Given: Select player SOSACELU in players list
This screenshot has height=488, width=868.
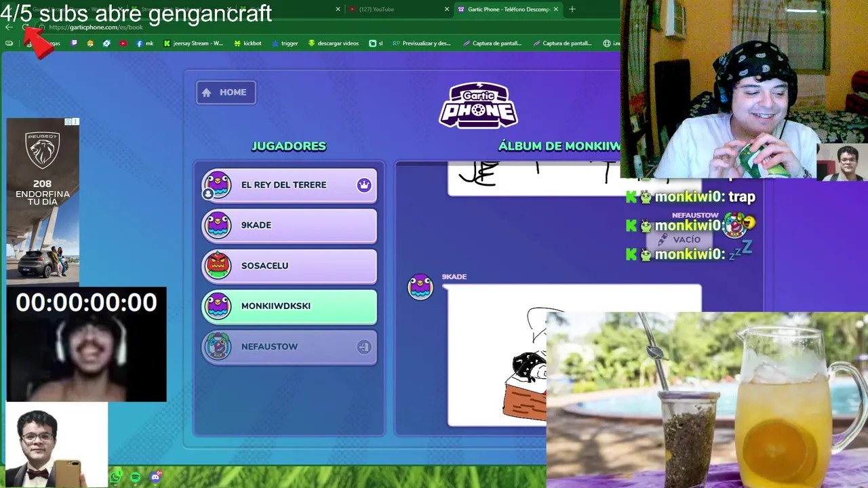Looking at the screenshot, I should click(x=290, y=266).
